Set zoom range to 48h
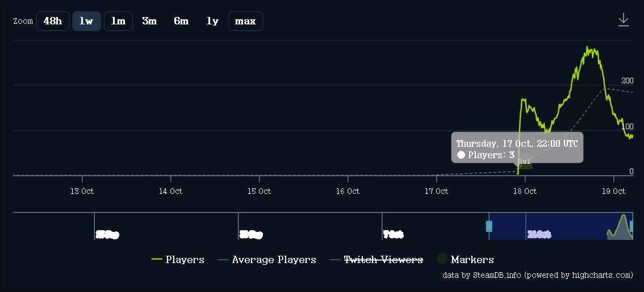The height and width of the screenshot is (292, 644). pyautogui.click(x=53, y=22)
